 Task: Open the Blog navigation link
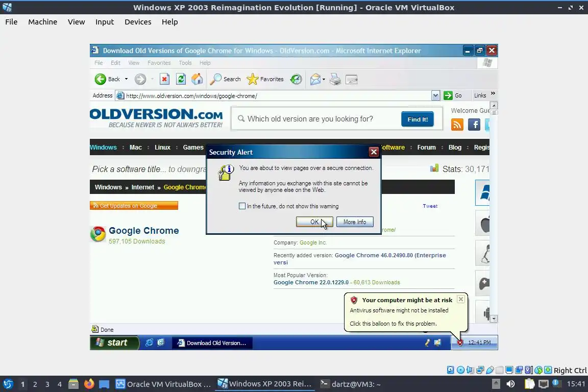click(x=455, y=148)
